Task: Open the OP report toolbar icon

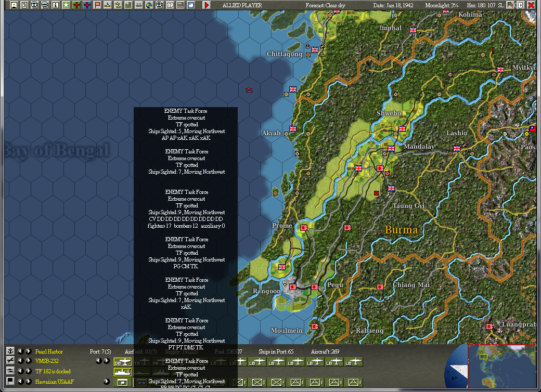Action: point(170,5)
